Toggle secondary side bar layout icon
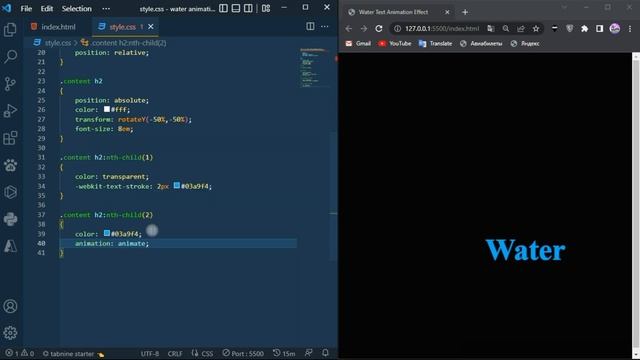The image size is (640, 360). [x=248, y=8]
